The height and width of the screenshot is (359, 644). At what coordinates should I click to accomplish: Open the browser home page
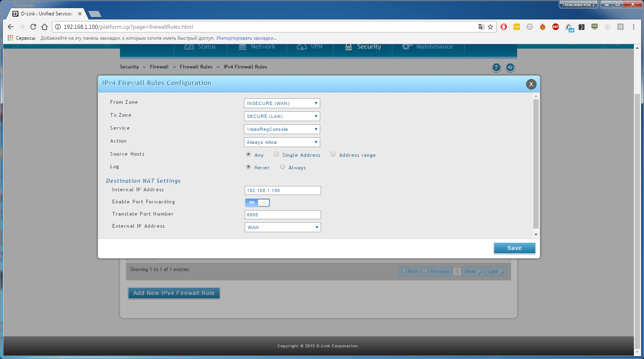pyautogui.click(x=45, y=27)
